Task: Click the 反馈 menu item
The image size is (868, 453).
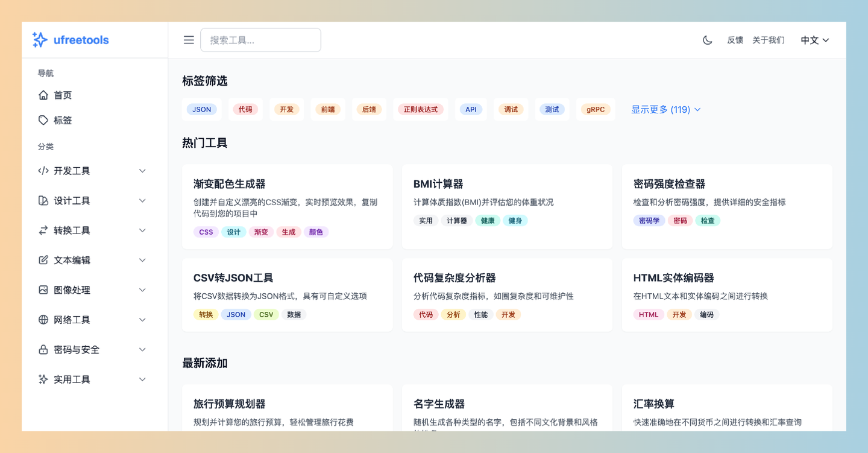Action: pos(735,40)
